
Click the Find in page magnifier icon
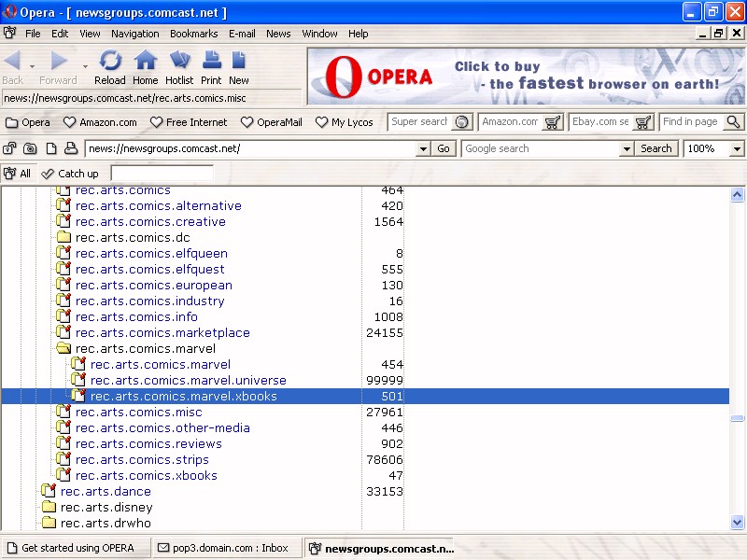pos(734,122)
